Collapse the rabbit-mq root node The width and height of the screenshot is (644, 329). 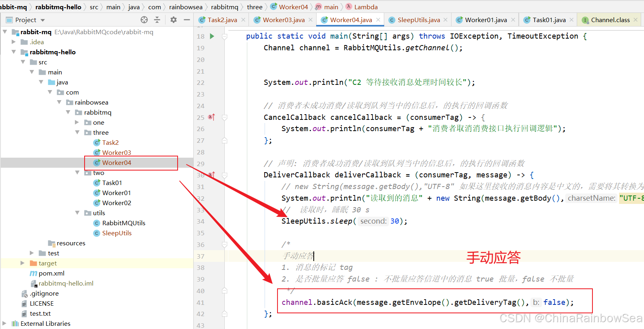(5, 31)
